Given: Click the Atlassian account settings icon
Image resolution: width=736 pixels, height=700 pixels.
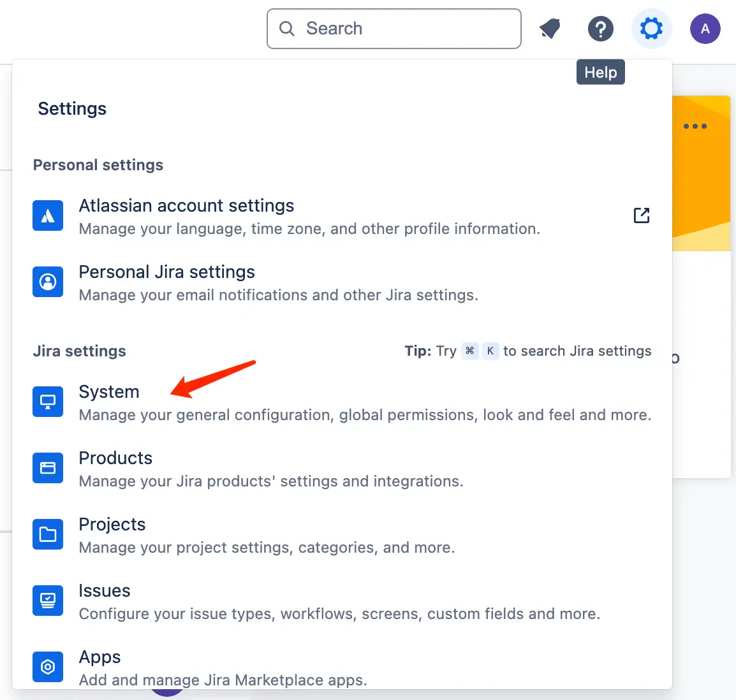Looking at the screenshot, I should [48, 215].
